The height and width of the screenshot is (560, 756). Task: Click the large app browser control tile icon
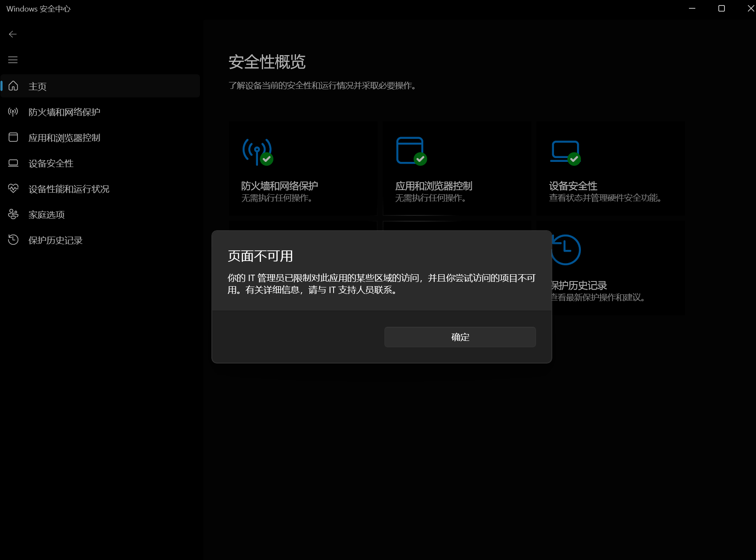click(411, 151)
